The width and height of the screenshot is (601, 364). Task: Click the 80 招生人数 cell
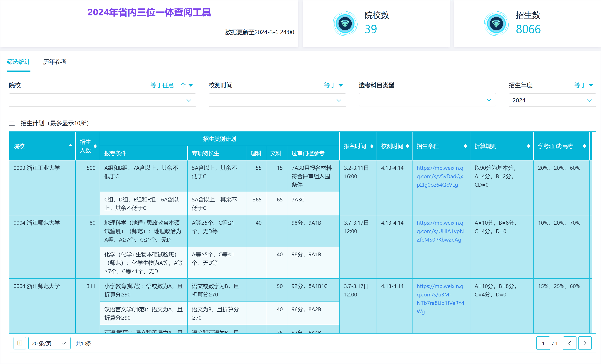(x=87, y=247)
